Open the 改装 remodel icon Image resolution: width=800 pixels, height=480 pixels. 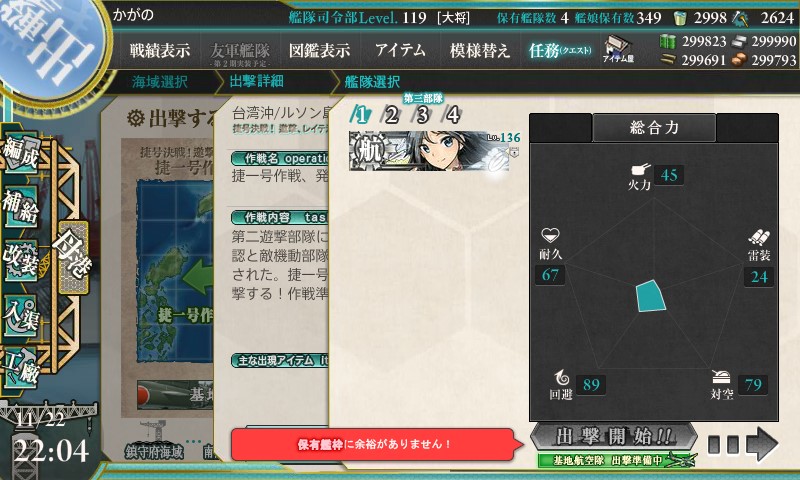pyautogui.click(x=20, y=261)
